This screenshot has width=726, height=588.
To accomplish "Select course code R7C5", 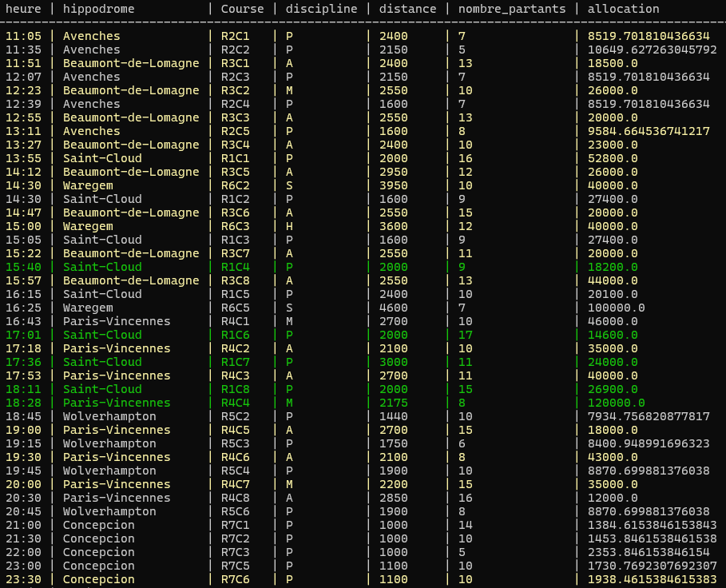I will point(235,566).
